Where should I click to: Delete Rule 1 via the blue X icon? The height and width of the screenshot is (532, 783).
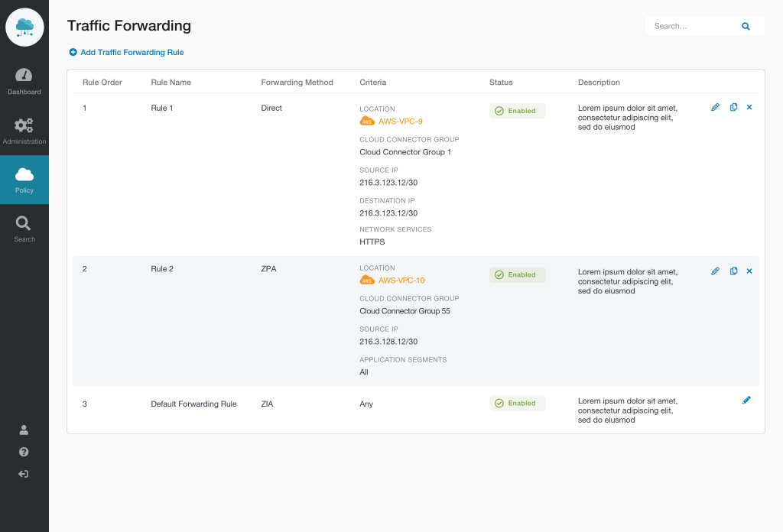[x=749, y=107]
